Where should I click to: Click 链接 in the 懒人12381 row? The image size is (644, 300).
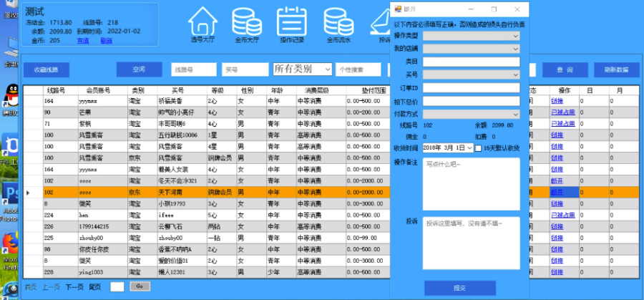coord(557,273)
